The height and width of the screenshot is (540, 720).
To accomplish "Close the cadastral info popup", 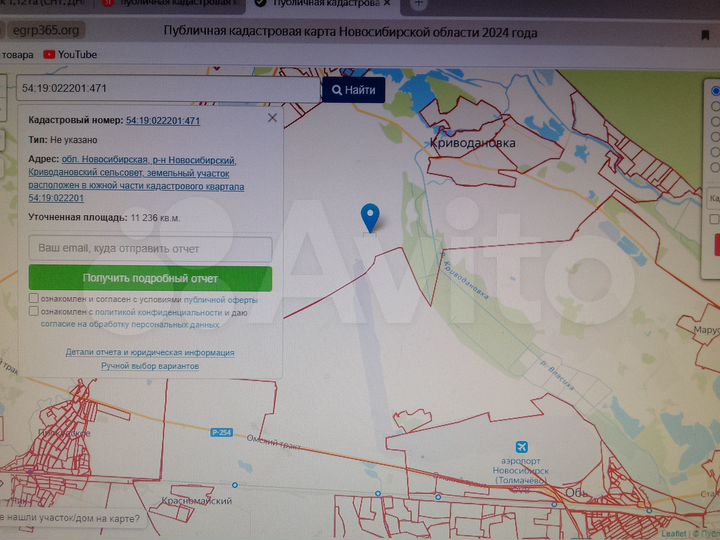I will [272, 118].
